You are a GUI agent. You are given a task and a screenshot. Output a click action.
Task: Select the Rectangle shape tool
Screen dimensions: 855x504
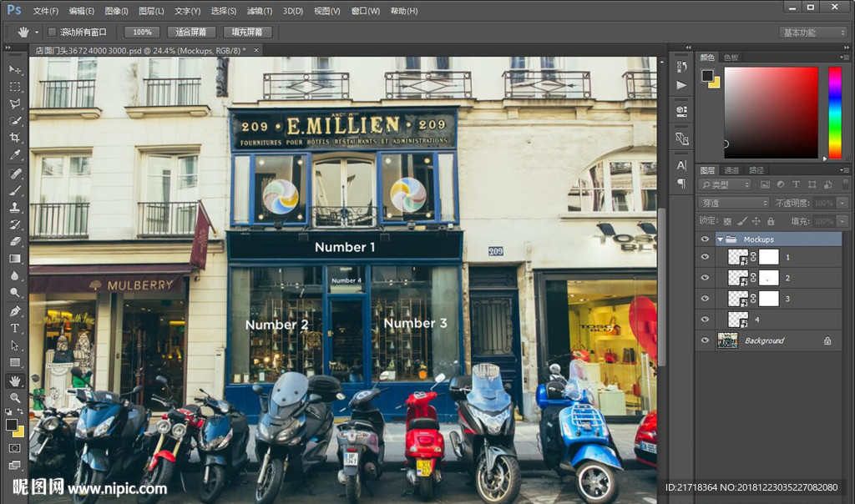coord(15,362)
